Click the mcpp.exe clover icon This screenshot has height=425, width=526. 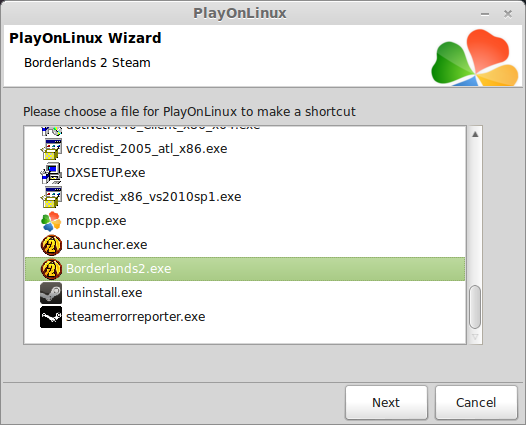(51, 221)
